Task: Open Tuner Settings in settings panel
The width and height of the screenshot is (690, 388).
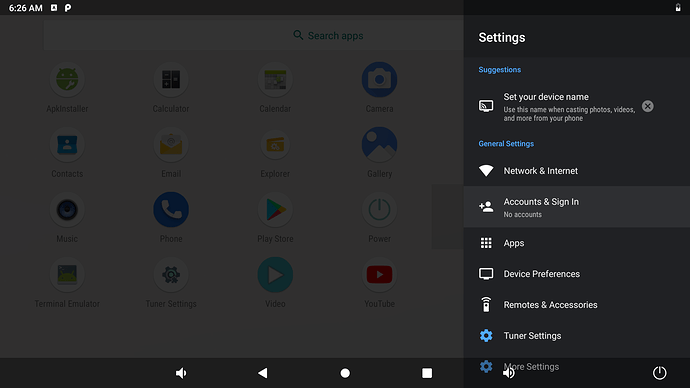Action: point(576,335)
